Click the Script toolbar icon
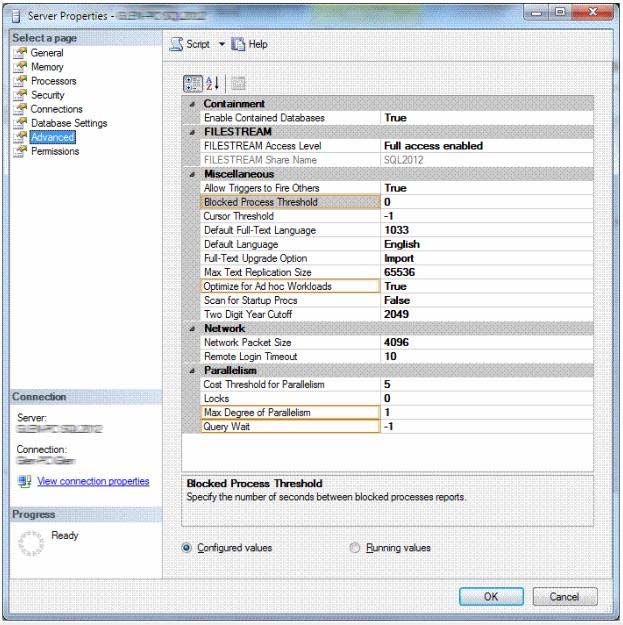Screen dimensions: 623x625 click(176, 44)
